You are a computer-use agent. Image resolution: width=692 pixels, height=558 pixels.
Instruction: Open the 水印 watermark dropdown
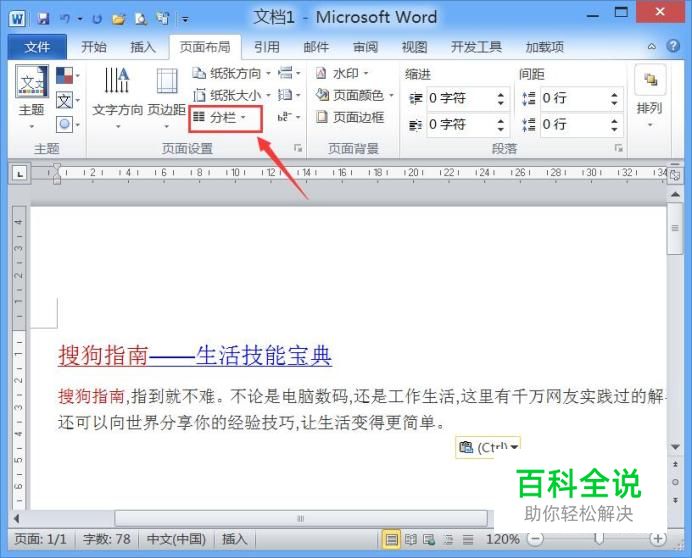point(342,73)
